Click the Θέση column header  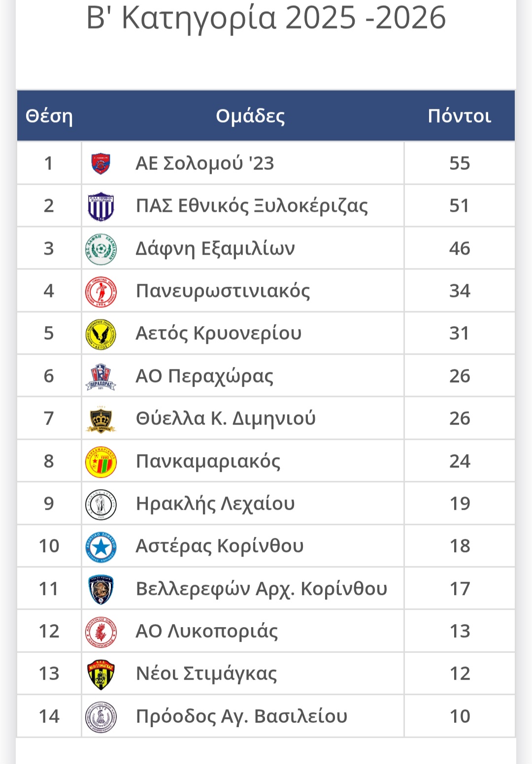[x=49, y=116]
